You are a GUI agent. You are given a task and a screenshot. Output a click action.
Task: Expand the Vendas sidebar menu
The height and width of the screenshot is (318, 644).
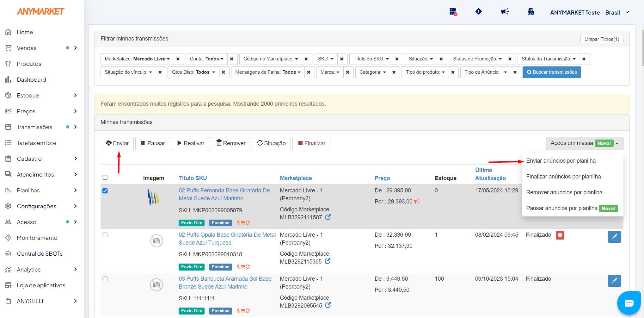[x=76, y=48]
